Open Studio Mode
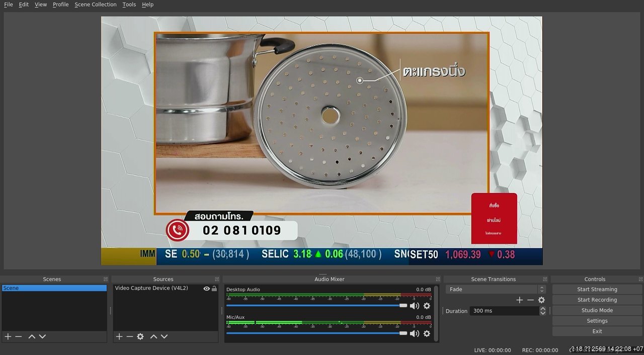Screen dimensions: 644x355 click(597, 310)
